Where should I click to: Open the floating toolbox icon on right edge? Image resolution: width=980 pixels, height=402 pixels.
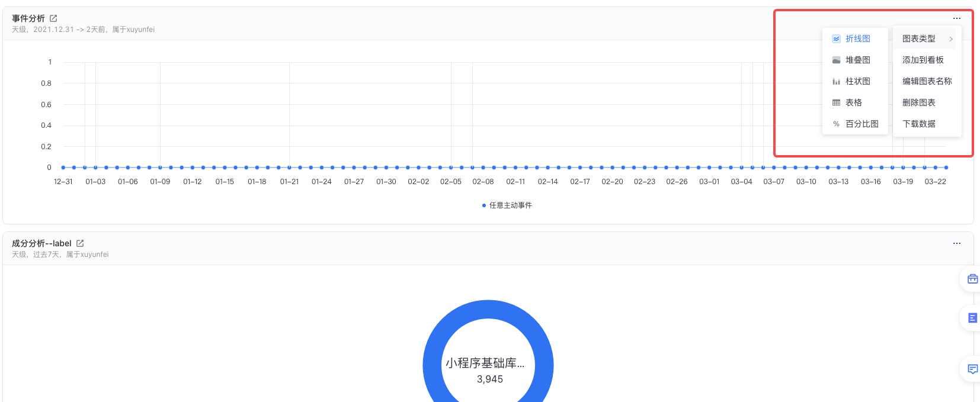click(x=972, y=279)
